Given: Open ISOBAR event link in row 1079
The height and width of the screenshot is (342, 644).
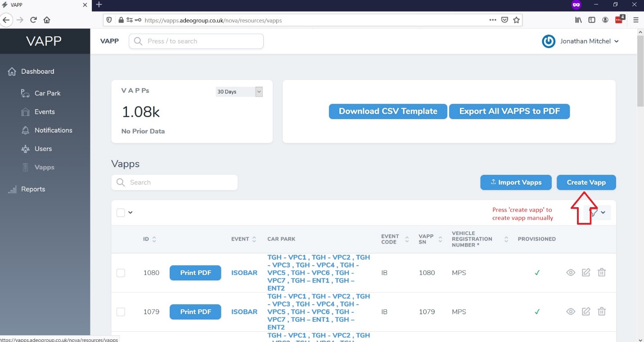Looking at the screenshot, I should [244, 312].
